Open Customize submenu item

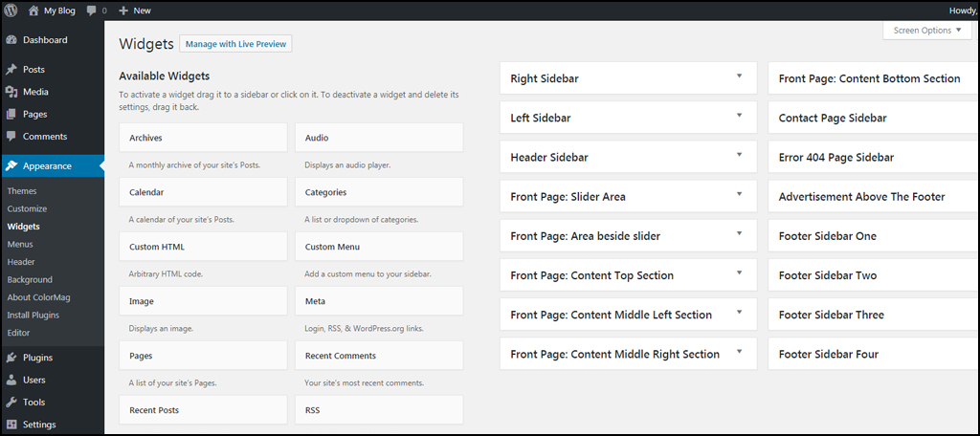click(x=27, y=208)
